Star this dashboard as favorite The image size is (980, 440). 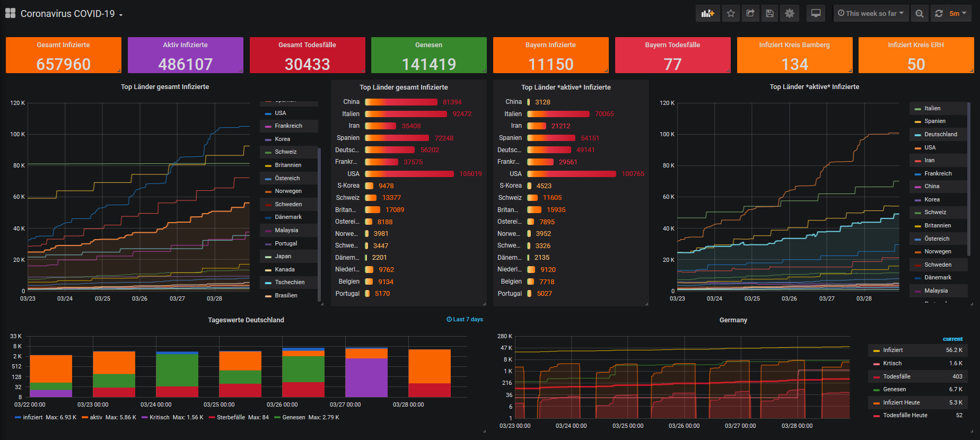tap(731, 13)
